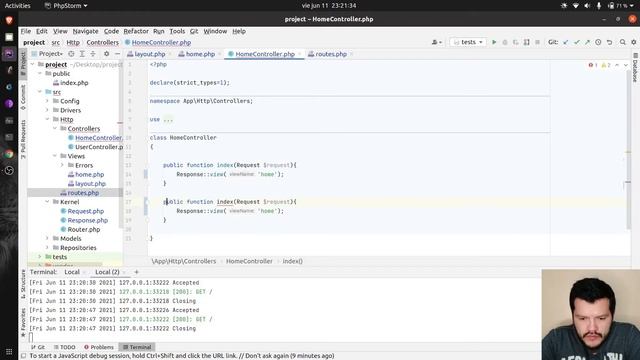Image resolution: width=640 pixels, height=360 pixels.
Task: Open the Refactor menu
Action: (136, 31)
